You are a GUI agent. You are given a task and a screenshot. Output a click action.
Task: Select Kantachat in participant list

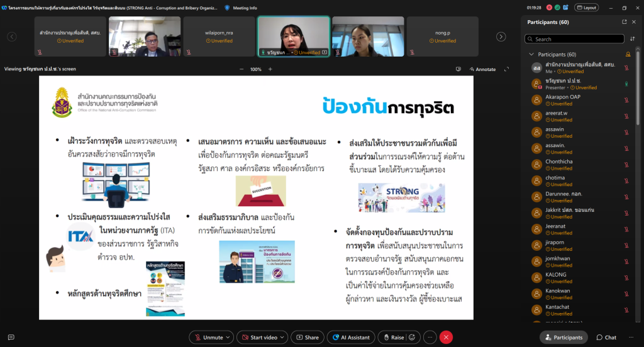580,310
